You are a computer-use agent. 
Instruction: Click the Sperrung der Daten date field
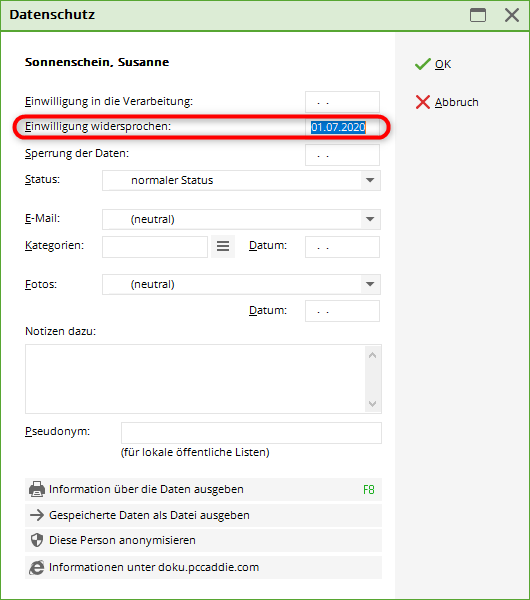342,155
